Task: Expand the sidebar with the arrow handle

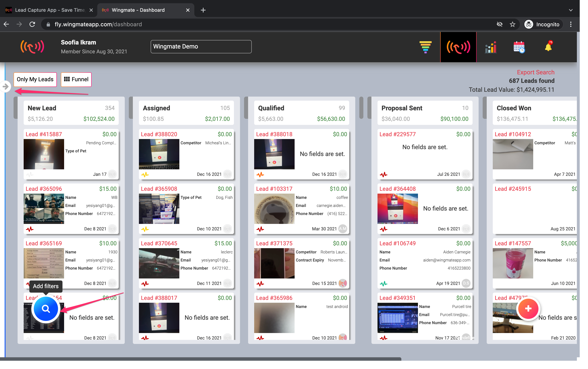Action: (x=5, y=87)
